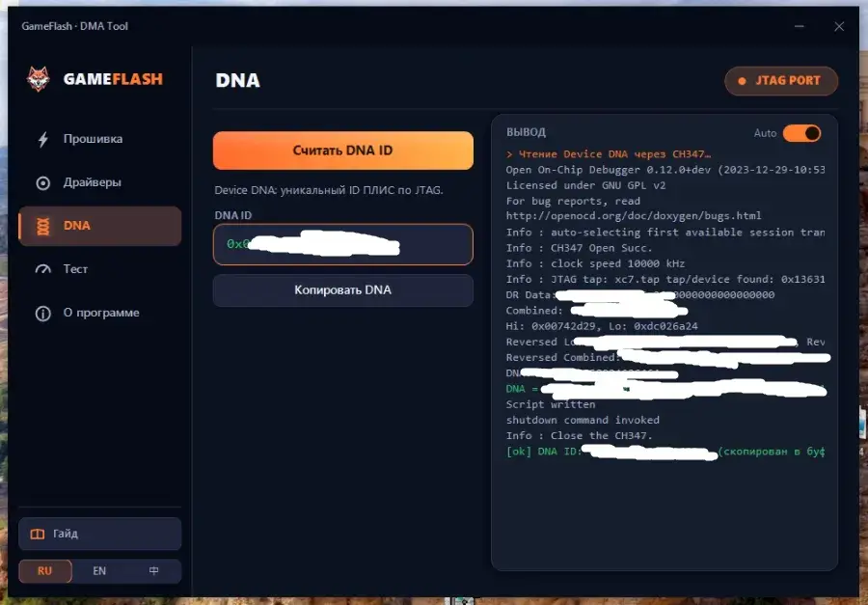868x605 pixels.
Task: Click the lightning bolt Прошивка icon
Action: pyautogui.click(x=42, y=139)
